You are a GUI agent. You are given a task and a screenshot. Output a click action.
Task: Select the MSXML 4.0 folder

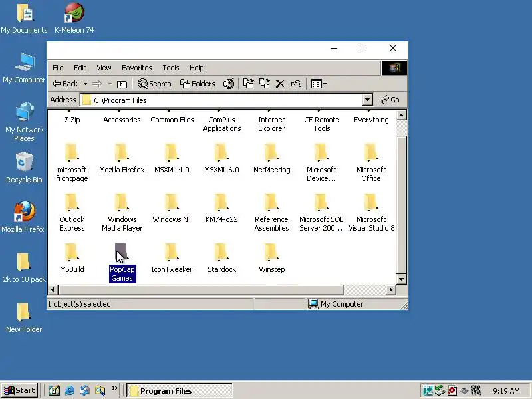click(172, 159)
